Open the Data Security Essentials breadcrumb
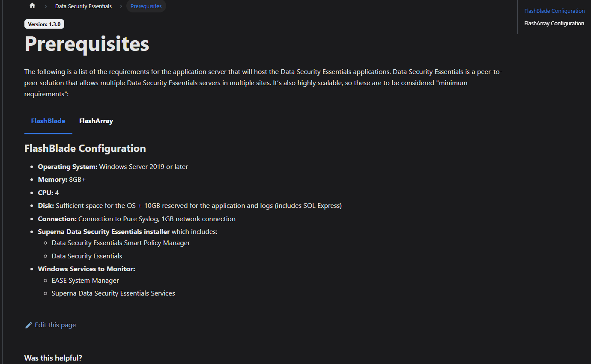This screenshot has height=364, width=591. pyautogui.click(x=84, y=6)
